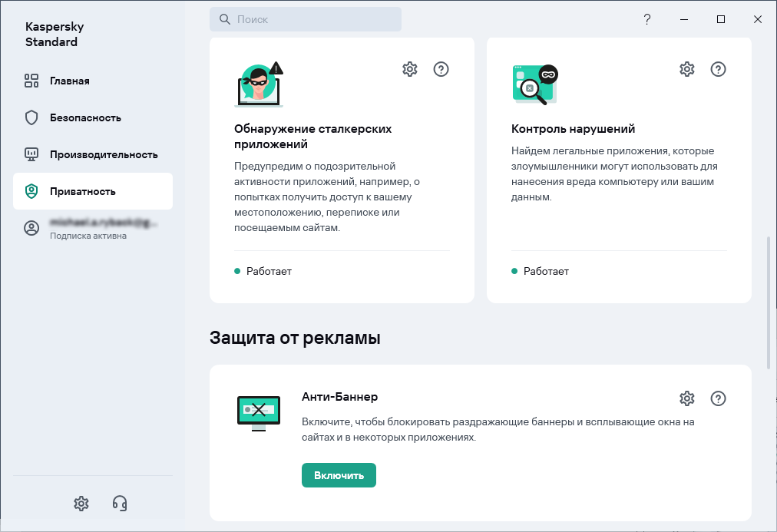Click the Анти-Баннер monitor illustration
This screenshot has width=777, height=532.
tap(259, 413)
